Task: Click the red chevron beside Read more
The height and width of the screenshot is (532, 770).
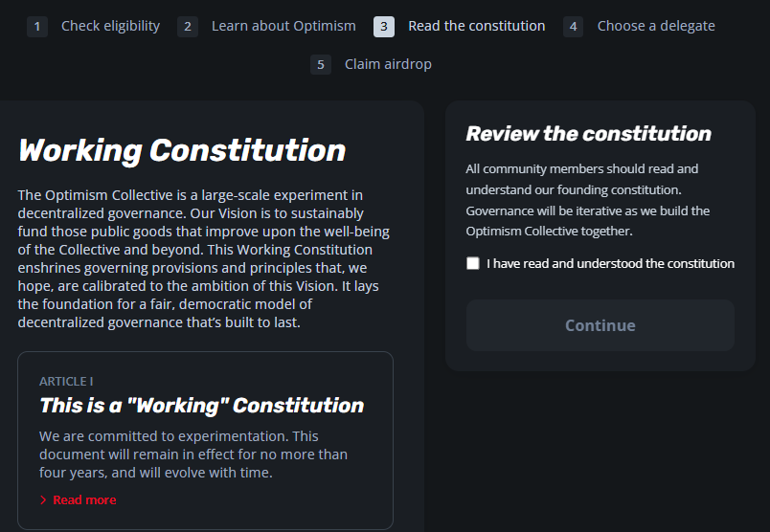Action: pyautogui.click(x=43, y=500)
